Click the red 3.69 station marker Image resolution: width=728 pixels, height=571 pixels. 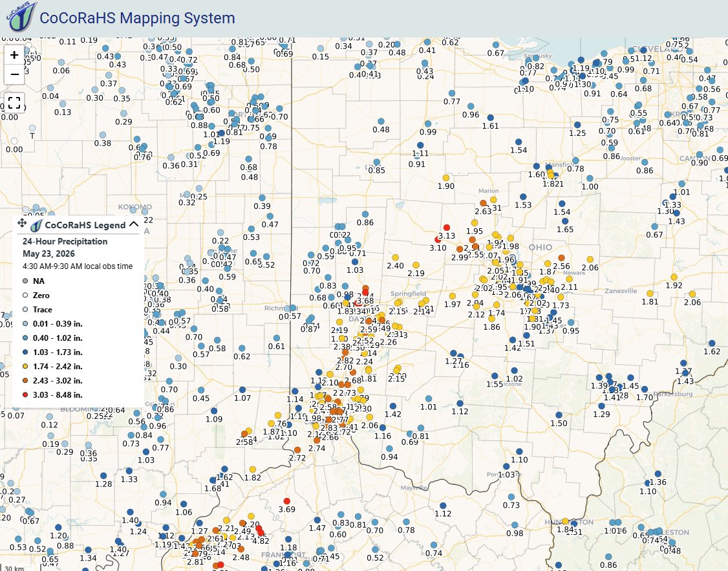(287, 501)
